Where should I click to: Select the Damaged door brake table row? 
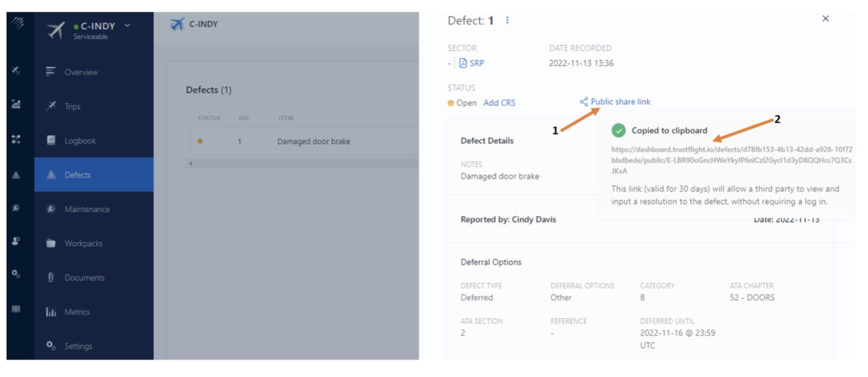(305, 141)
